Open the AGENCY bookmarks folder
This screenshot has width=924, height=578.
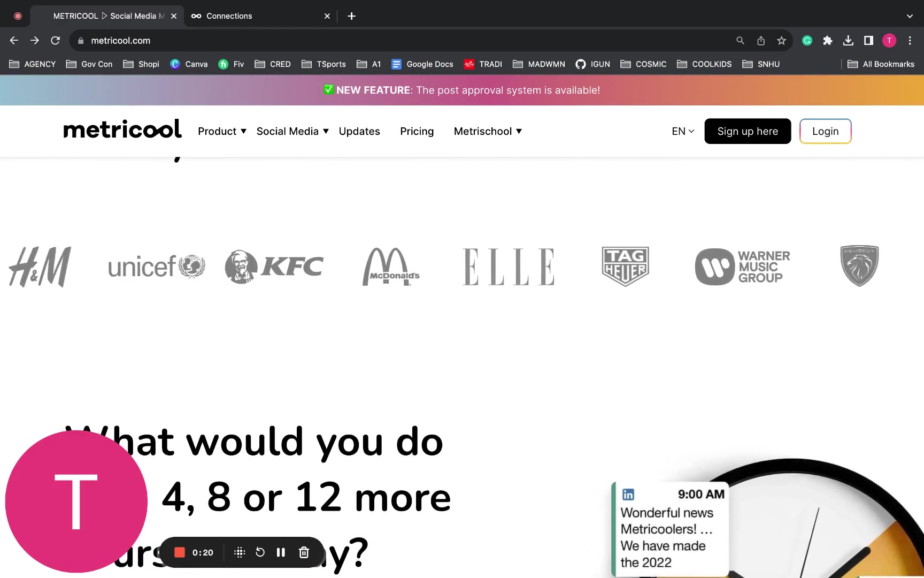[33, 64]
